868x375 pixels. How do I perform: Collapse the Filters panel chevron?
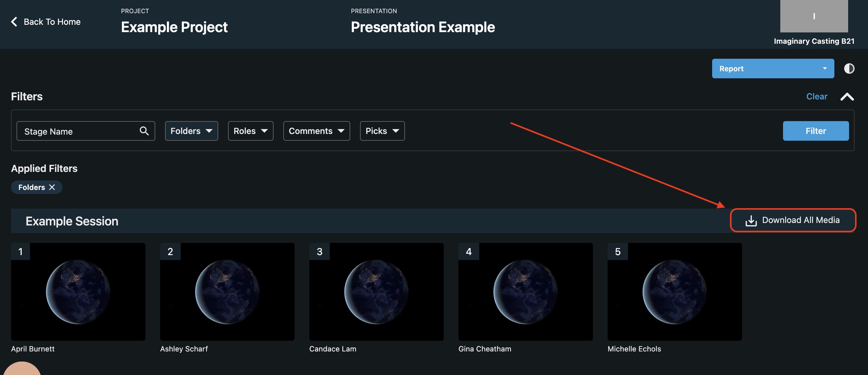[x=847, y=97]
